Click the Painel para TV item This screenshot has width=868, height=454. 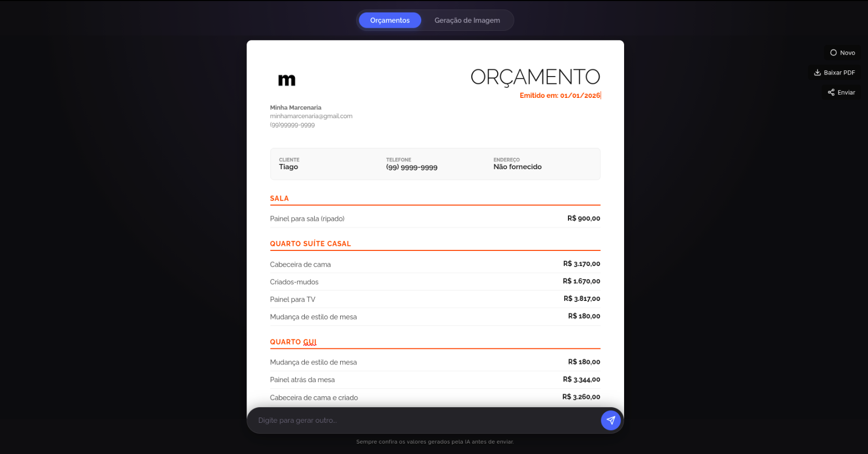point(293,299)
